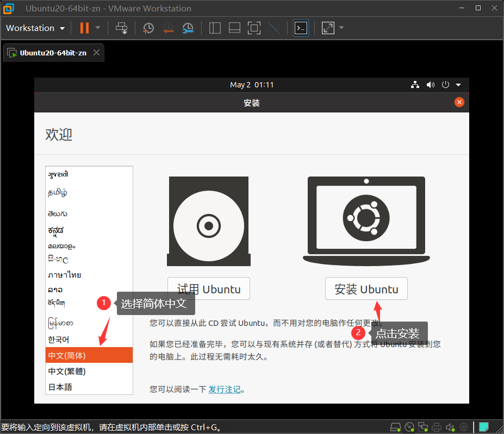Image resolution: width=504 pixels, height=434 pixels.
Task: Toggle the library sidebar panel
Action: [x=215, y=28]
